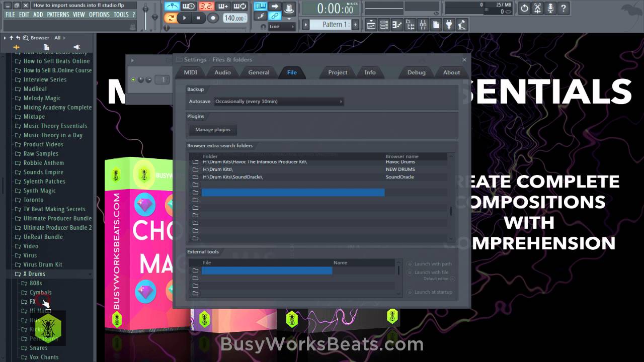Toggle loop recording icon
The image size is (644, 362).
pos(240,7)
